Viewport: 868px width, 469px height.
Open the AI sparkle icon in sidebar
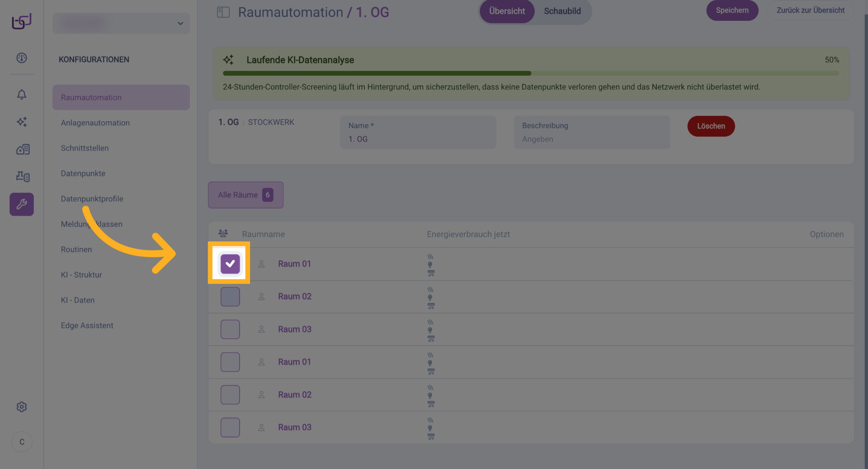click(x=22, y=122)
